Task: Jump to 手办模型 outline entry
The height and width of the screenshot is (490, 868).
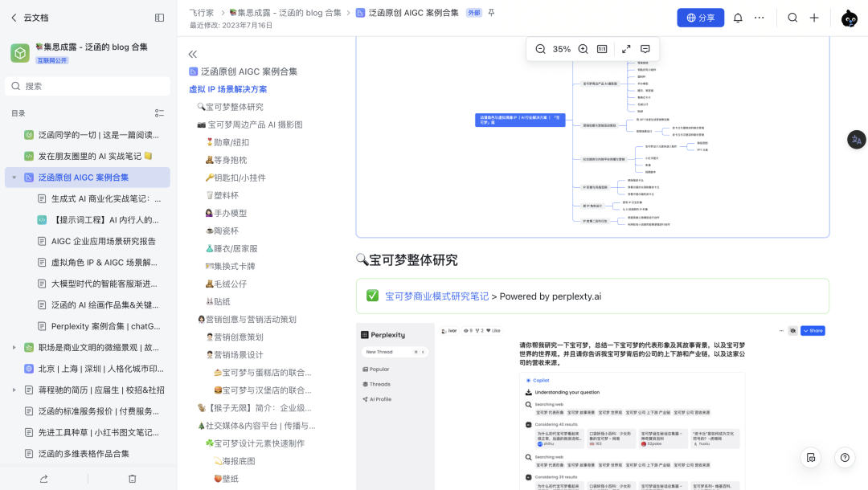Action: tap(226, 213)
